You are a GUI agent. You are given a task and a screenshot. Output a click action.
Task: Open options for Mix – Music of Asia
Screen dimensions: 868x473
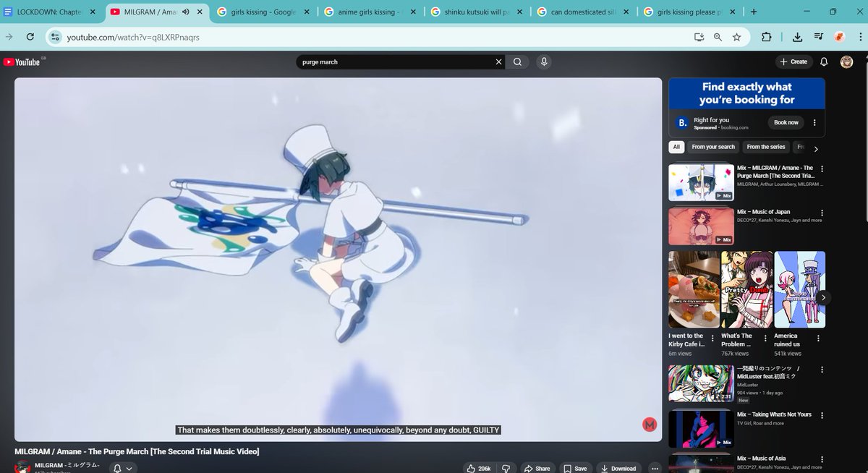(822, 459)
